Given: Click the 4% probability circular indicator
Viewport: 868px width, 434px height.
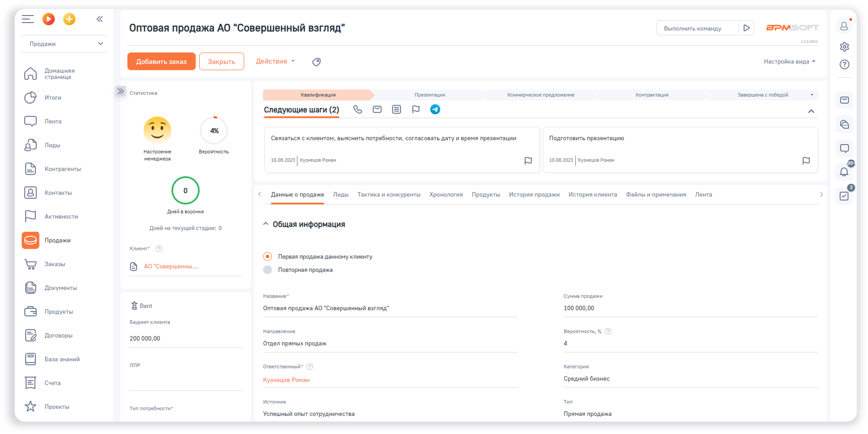Looking at the screenshot, I should tap(214, 131).
